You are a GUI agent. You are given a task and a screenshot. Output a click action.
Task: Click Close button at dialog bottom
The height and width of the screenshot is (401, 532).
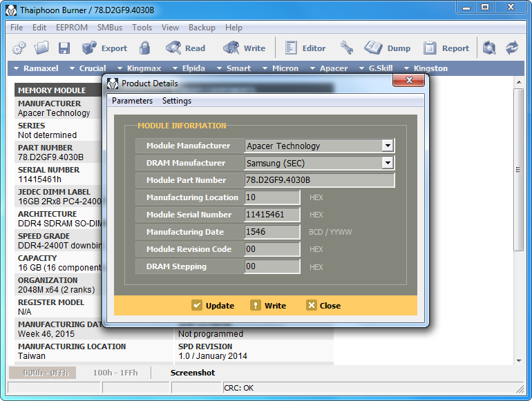[x=323, y=306]
